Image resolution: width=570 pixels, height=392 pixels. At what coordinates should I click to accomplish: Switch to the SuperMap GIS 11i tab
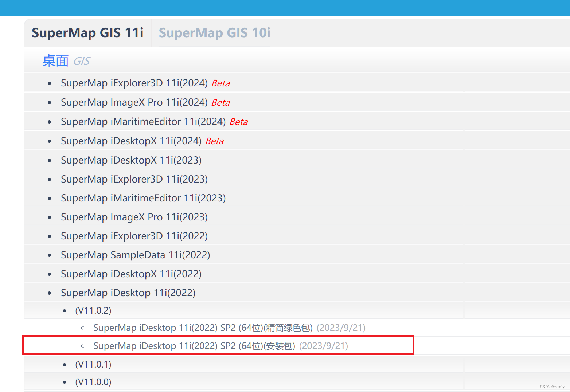point(87,33)
